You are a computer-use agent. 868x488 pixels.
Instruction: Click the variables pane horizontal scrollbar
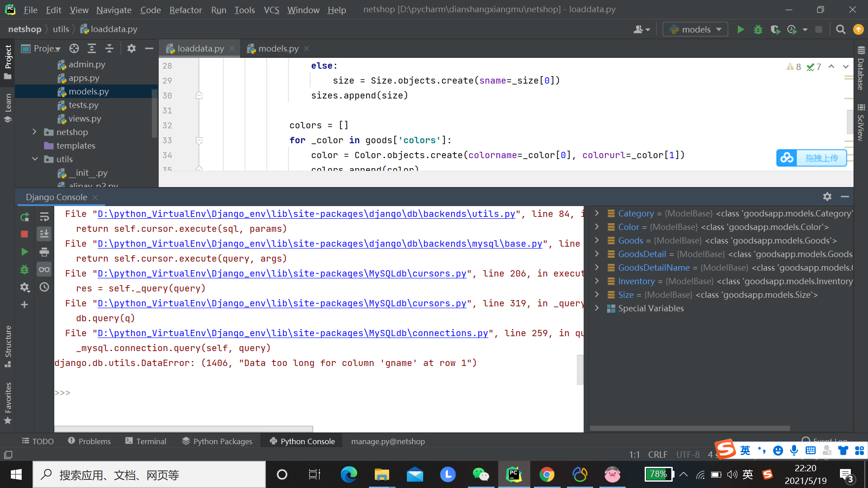point(690,428)
